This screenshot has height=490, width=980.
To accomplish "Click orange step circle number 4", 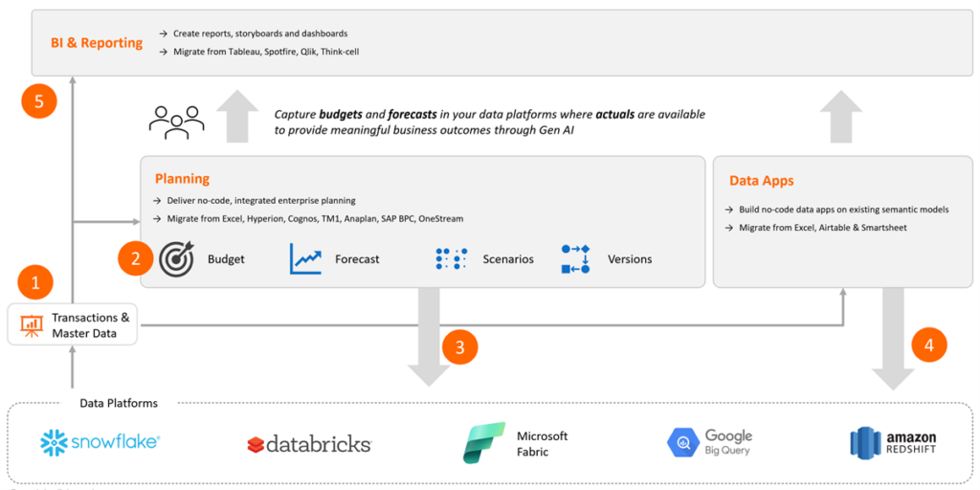I will point(929,345).
